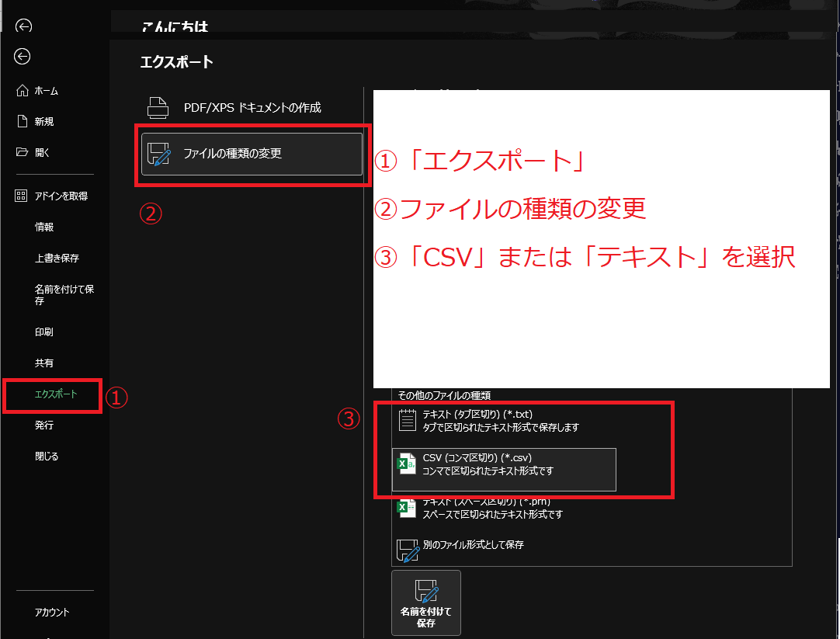Click the Excel icon of スペース区切り (*.prn)

[407, 507]
